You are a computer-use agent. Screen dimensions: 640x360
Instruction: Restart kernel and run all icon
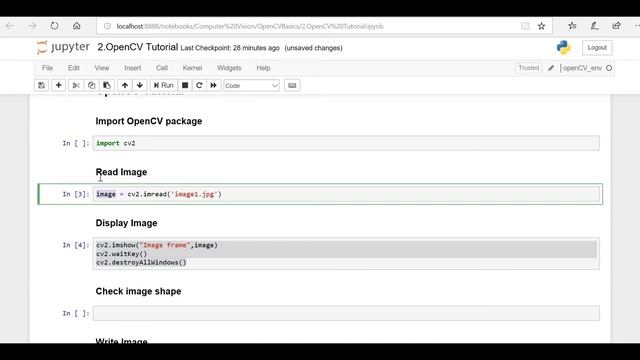click(x=213, y=85)
